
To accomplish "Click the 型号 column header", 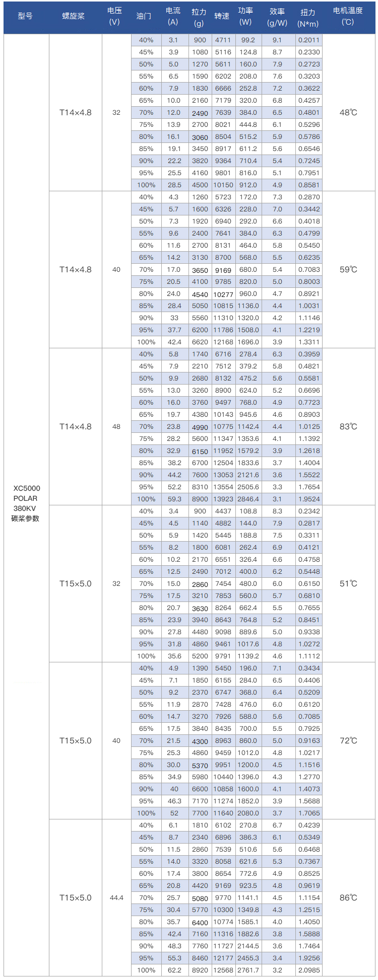I will [x=25, y=16].
